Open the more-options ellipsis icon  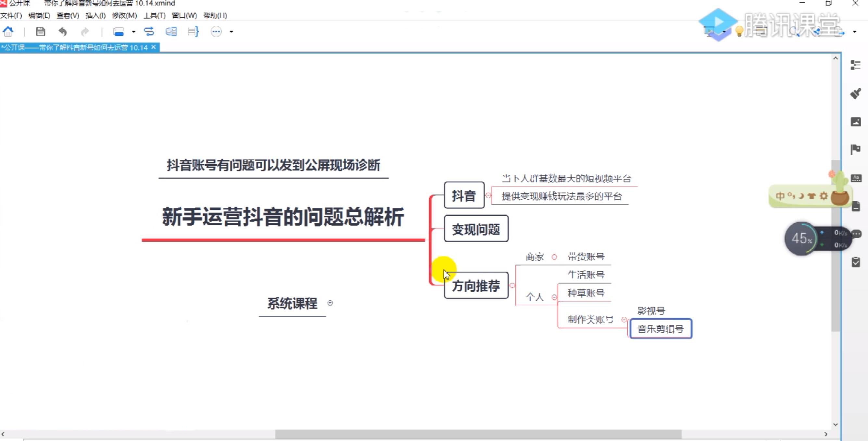pyautogui.click(x=216, y=32)
